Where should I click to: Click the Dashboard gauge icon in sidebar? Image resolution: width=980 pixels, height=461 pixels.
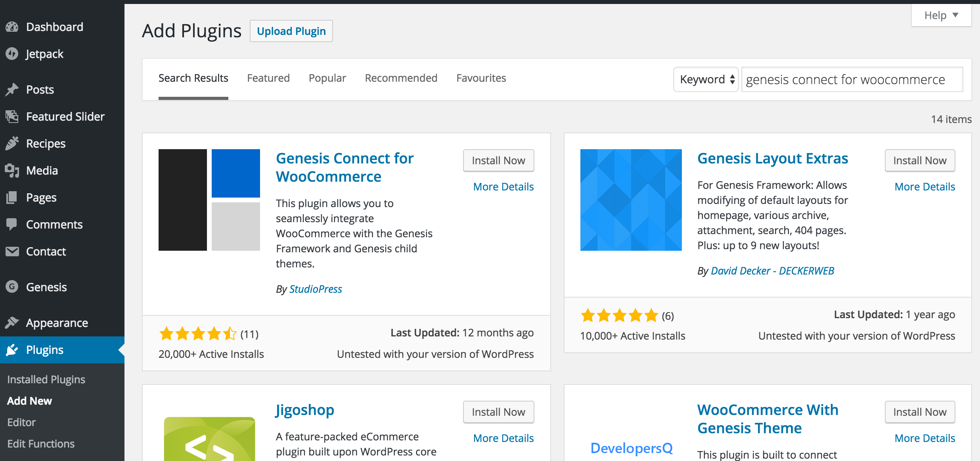(12, 27)
